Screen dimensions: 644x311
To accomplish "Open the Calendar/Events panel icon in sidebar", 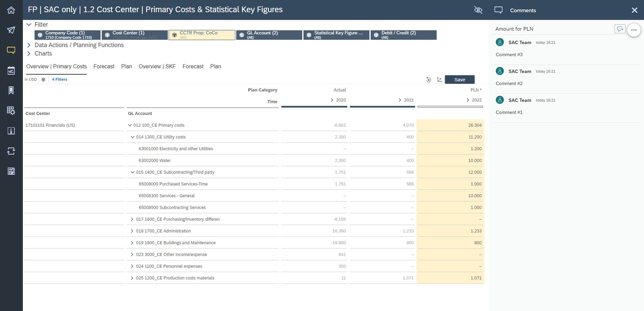I will tap(11, 70).
